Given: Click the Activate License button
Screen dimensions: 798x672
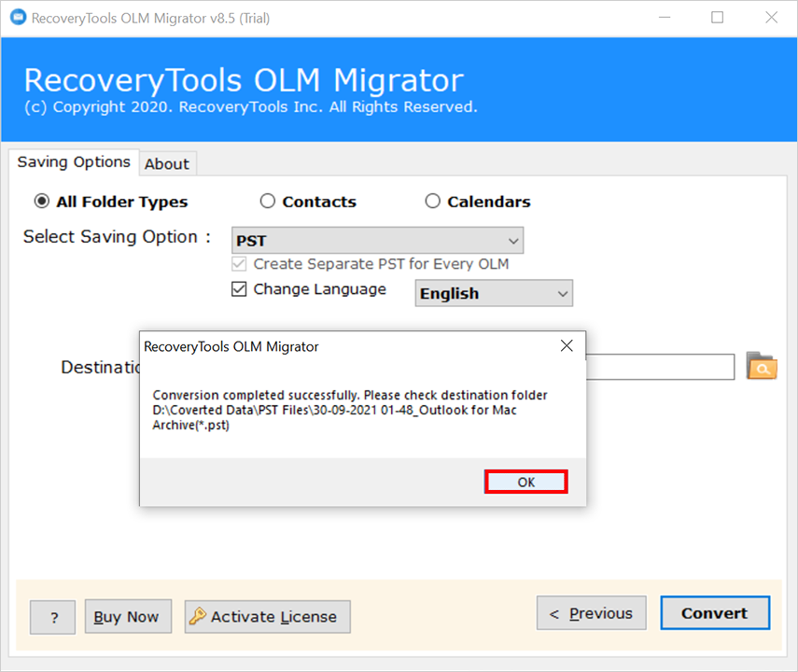Looking at the screenshot, I should click(x=267, y=617).
